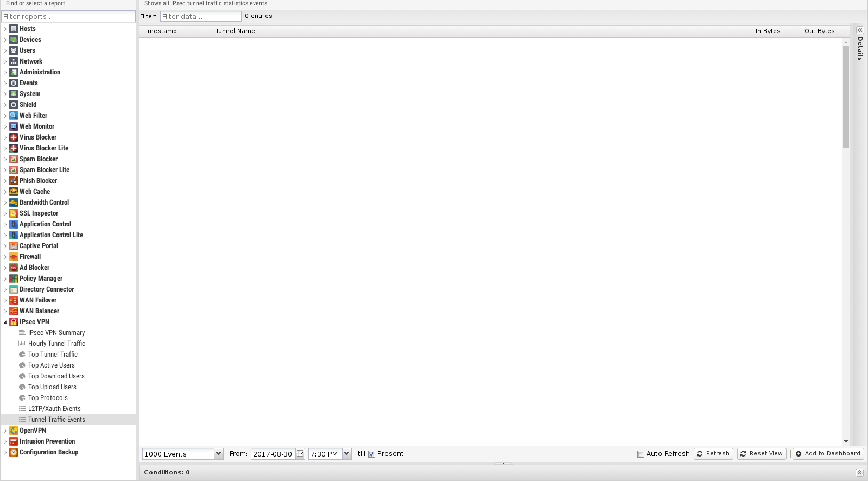Click the scrollbar up arrow
This screenshot has height=481, width=868.
pyautogui.click(x=846, y=42)
